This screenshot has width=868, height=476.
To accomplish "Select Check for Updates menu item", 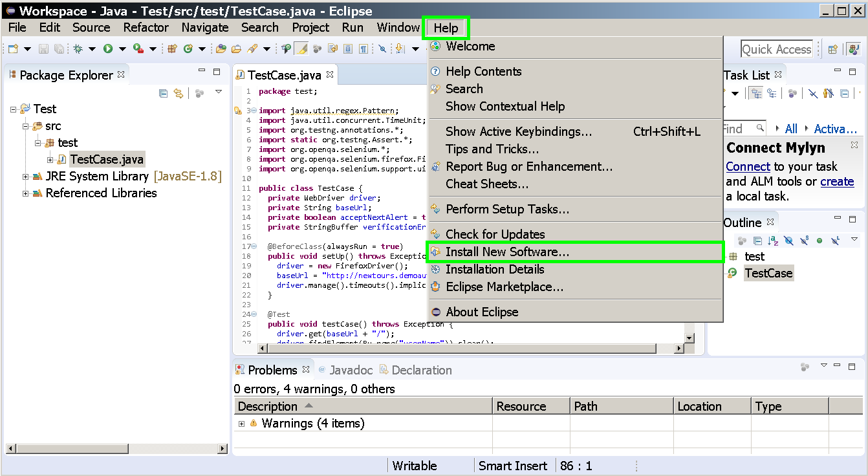I will coord(574,234).
